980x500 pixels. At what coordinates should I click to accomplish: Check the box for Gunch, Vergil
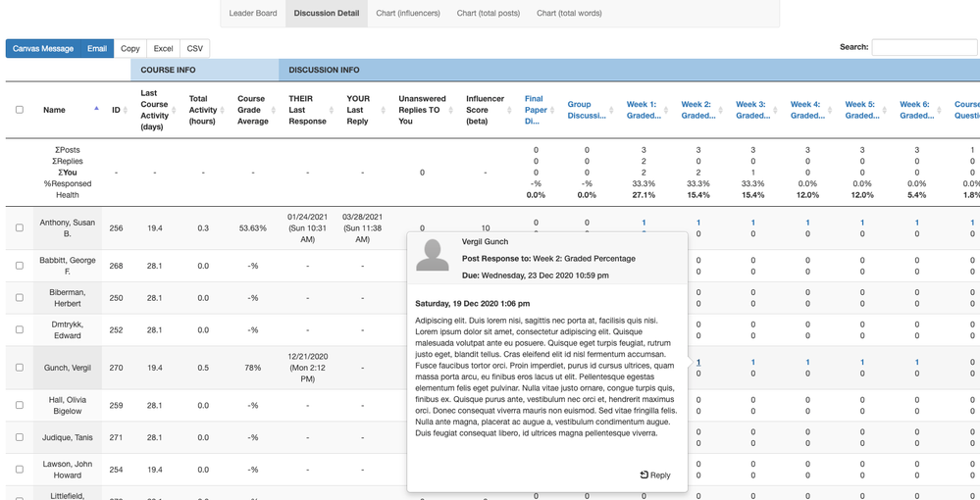point(20,368)
